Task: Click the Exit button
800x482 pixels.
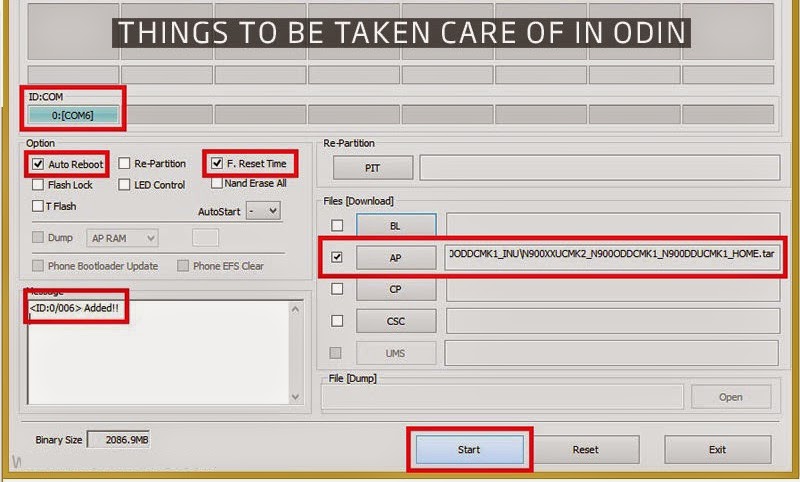Action: [717, 449]
